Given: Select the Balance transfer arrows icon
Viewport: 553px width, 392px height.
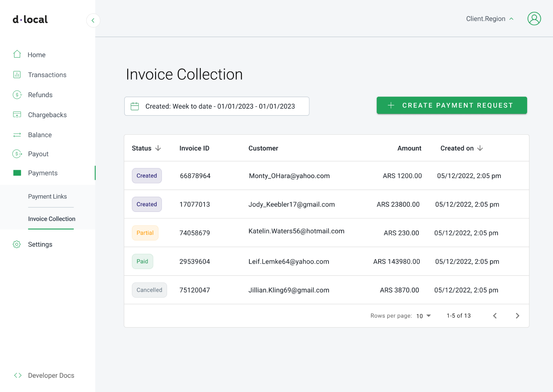Looking at the screenshot, I should 17,135.
